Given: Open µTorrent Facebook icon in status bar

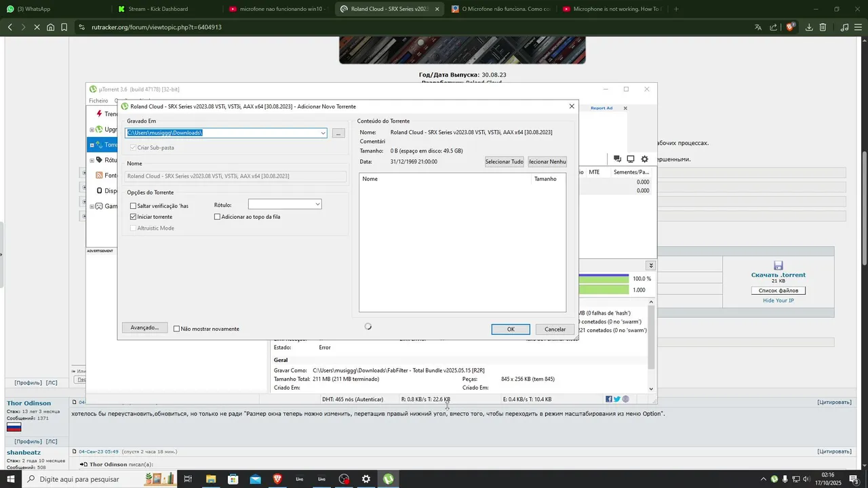Looking at the screenshot, I should coord(609,399).
